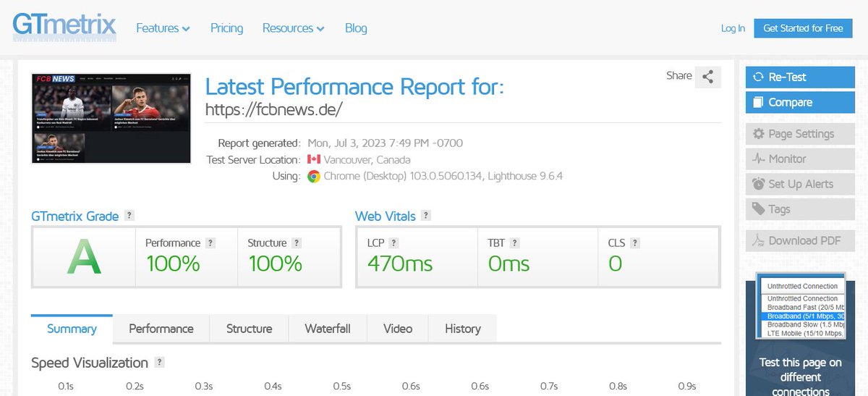Click the Log In link
Image resolution: width=868 pixels, height=396 pixels.
click(x=733, y=28)
